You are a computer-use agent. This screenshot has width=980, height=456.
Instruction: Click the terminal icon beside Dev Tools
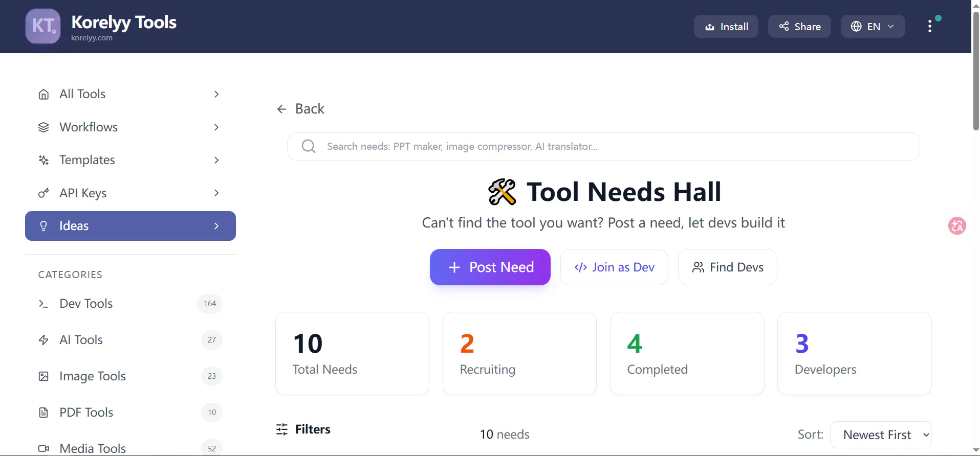pos(44,304)
